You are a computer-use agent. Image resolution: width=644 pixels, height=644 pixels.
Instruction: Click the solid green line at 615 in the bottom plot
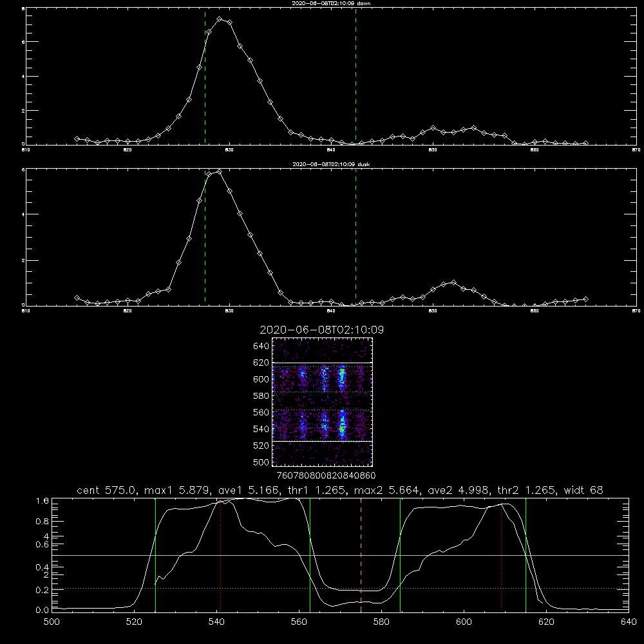tap(526, 555)
